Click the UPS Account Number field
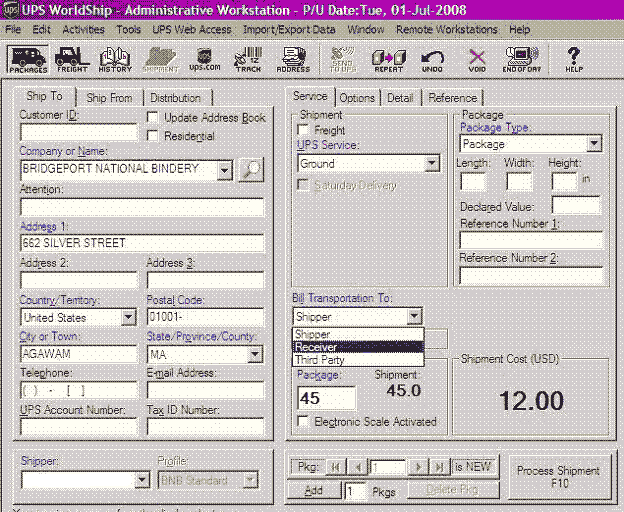Screen dimensions: 624x512 [x=79, y=427]
